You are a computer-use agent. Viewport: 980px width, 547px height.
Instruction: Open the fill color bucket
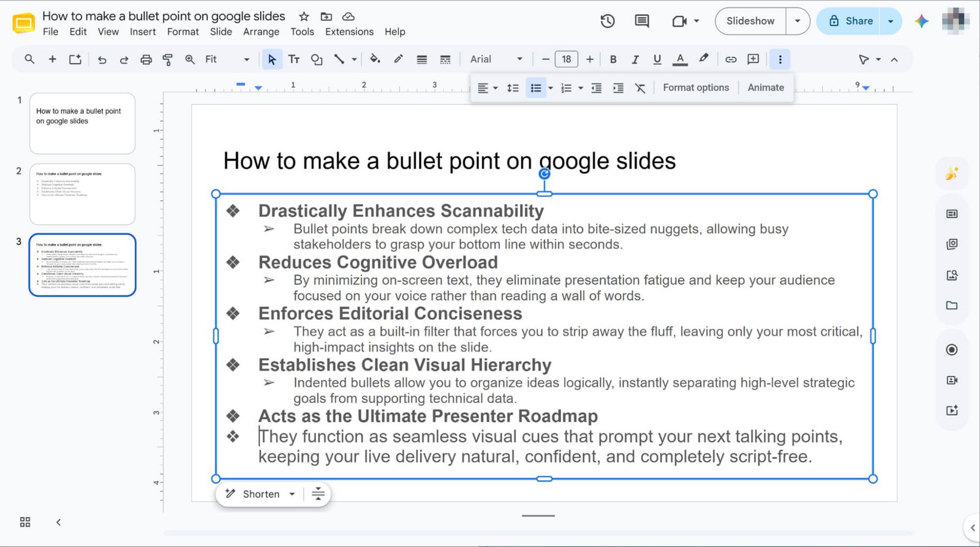pyautogui.click(x=375, y=59)
